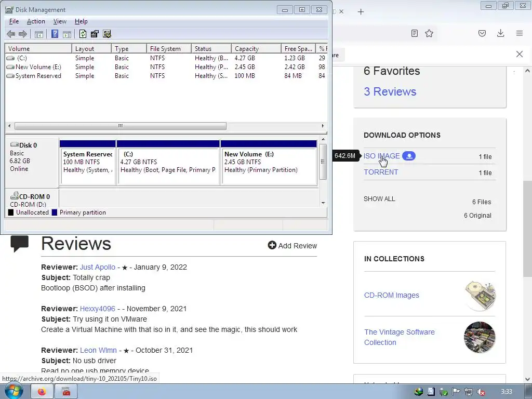Click the CD-ROM Images collection thumbnail
Image resolution: width=532 pixels, height=399 pixels.
480,296
